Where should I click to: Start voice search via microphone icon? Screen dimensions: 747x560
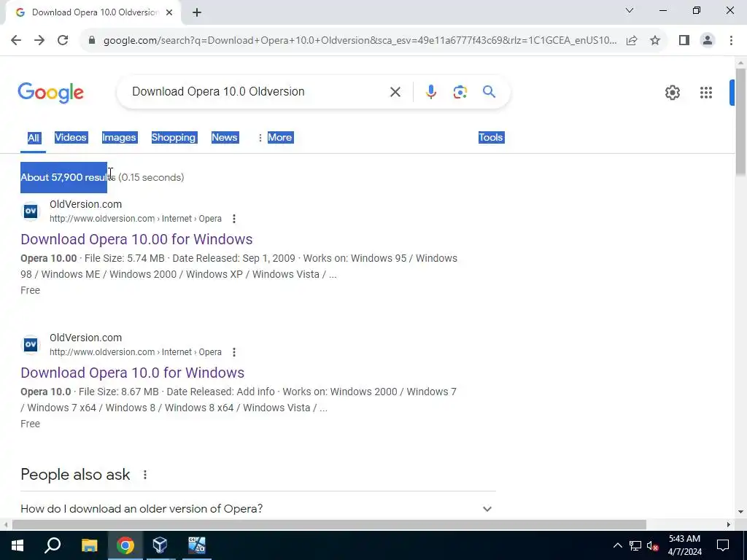coord(430,92)
